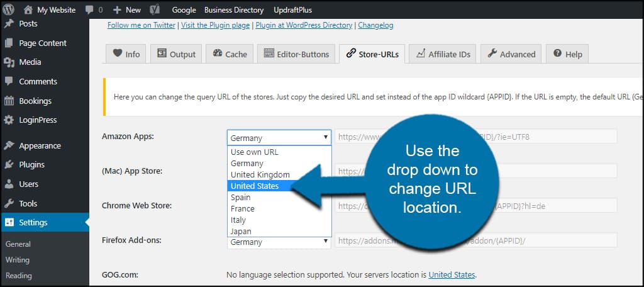The image size is (644, 287).
Task: Open 'Plugin at WordPress Directory' link
Action: (304, 25)
